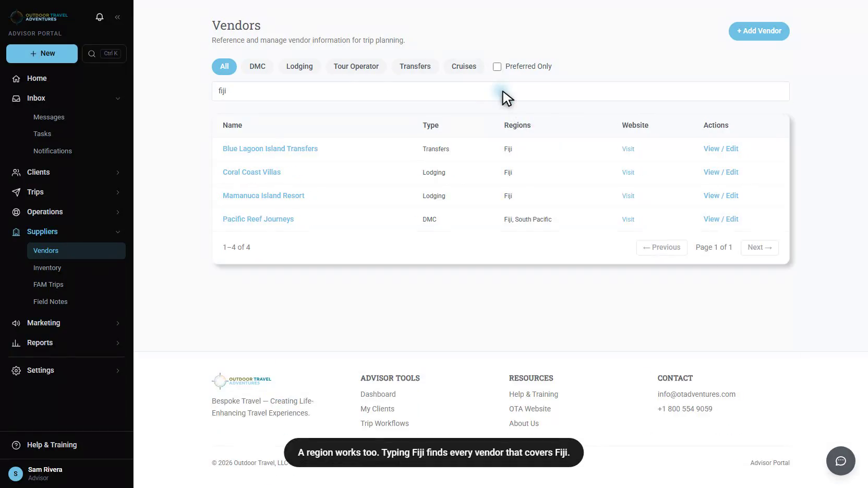Click the Clients people icon
This screenshot has width=868, height=488.
tap(16, 173)
